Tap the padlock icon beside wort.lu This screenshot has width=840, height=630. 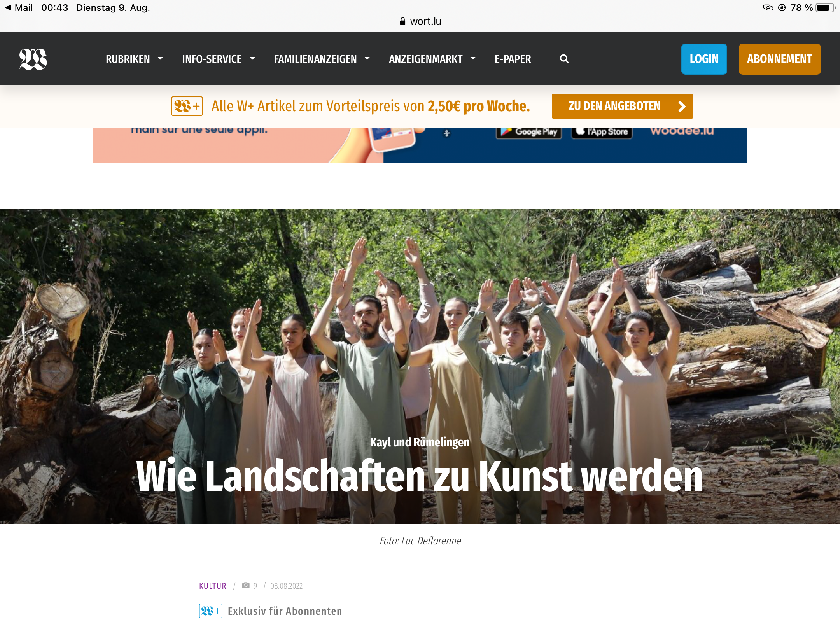tap(402, 21)
